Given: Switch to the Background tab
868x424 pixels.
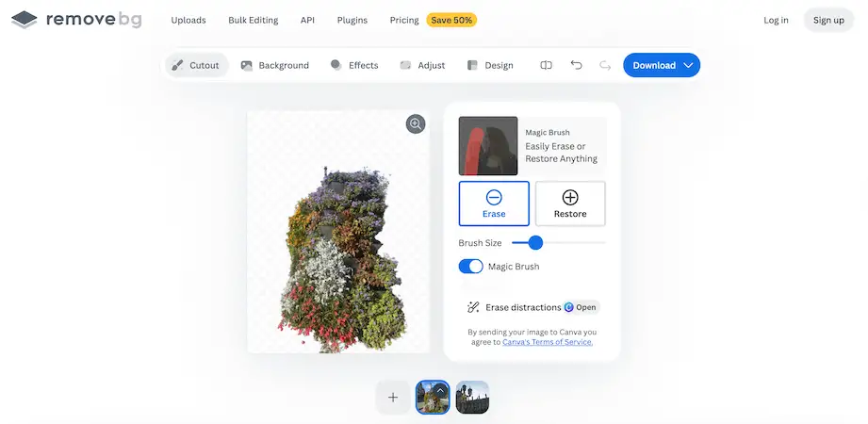Looking at the screenshot, I should point(274,65).
